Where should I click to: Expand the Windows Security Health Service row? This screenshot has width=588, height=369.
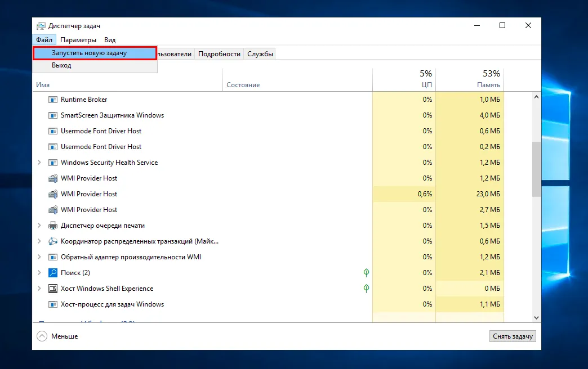39,163
